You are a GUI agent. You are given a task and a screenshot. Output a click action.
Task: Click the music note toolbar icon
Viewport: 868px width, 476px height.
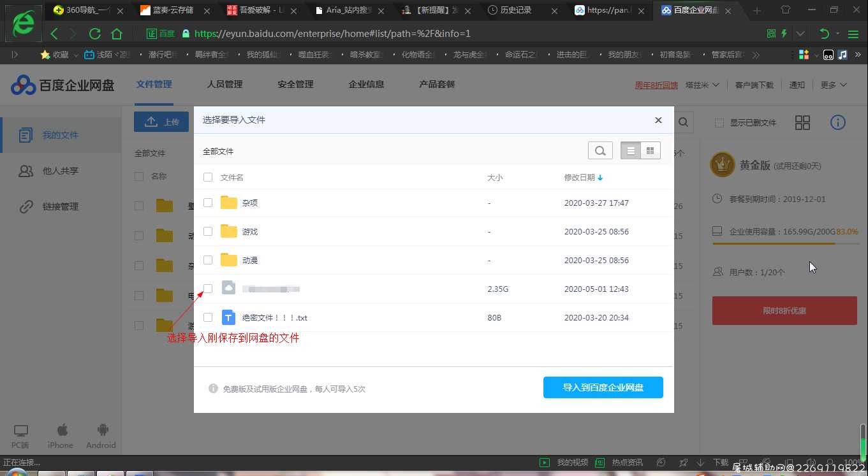coord(842,55)
